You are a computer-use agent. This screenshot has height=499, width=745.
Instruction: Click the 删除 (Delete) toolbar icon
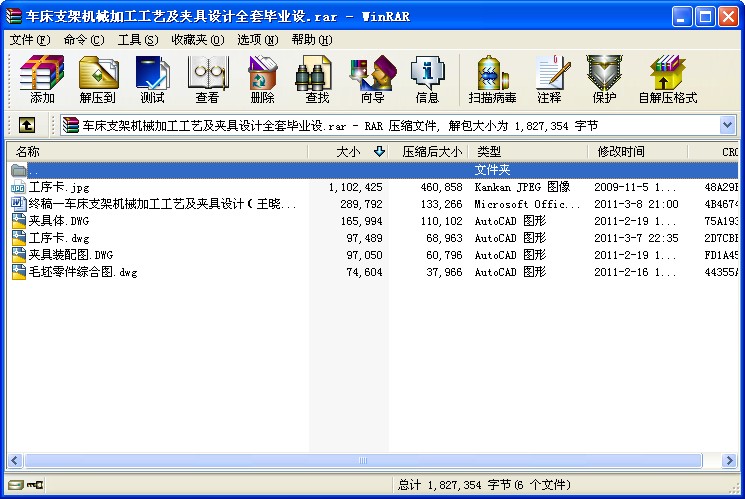[x=262, y=79]
